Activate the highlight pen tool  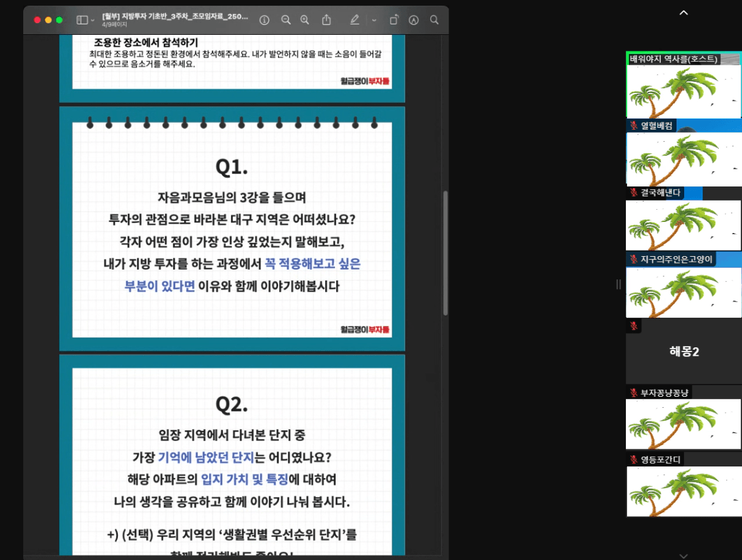pyautogui.click(x=354, y=20)
